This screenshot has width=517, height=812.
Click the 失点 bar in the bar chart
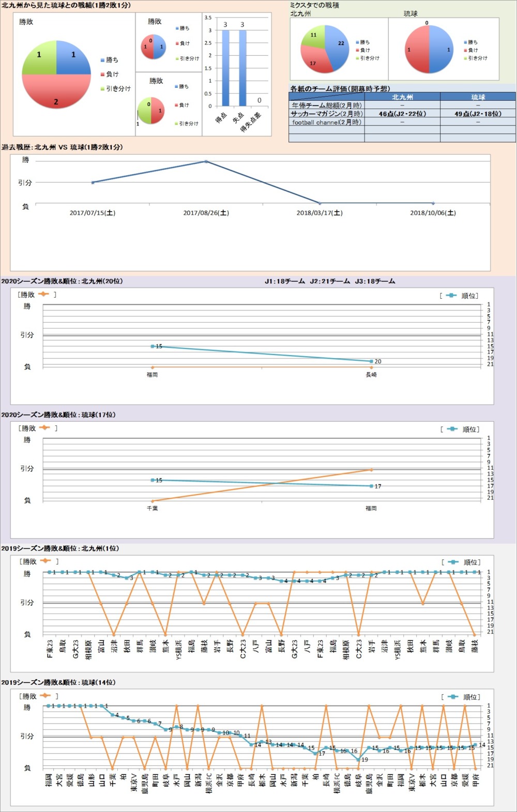click(242, 68)
